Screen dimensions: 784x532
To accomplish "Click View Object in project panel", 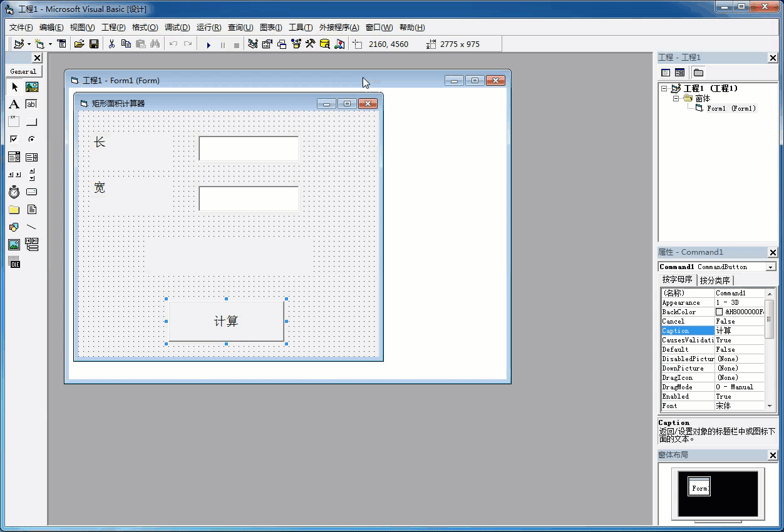I will (679, 73).
